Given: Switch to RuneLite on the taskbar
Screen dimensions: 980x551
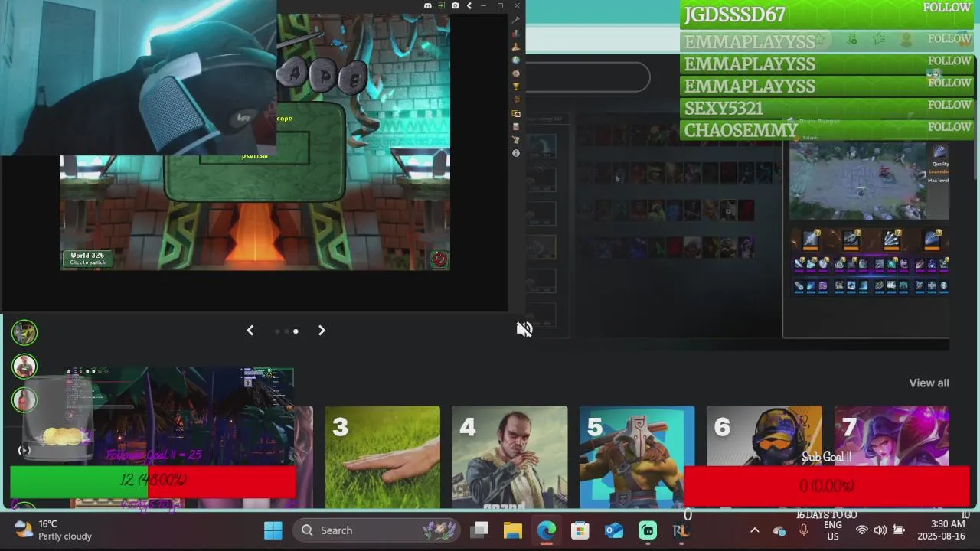Looking at the screenshot, I should coord(681,530).
